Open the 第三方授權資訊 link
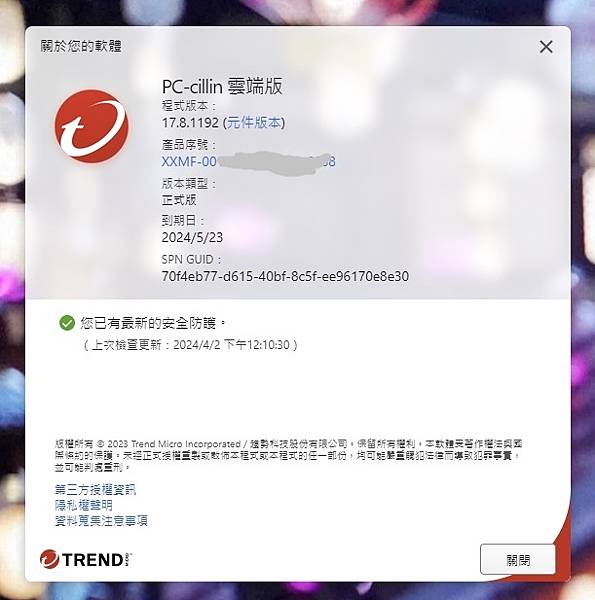This screenshot has width=595, height=600. (95, 489)
